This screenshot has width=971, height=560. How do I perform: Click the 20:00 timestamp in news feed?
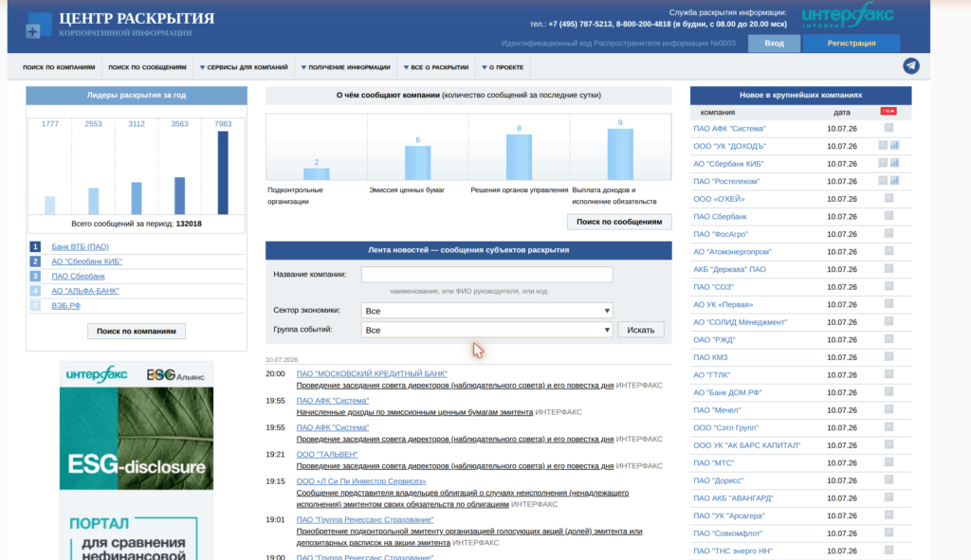276,373
